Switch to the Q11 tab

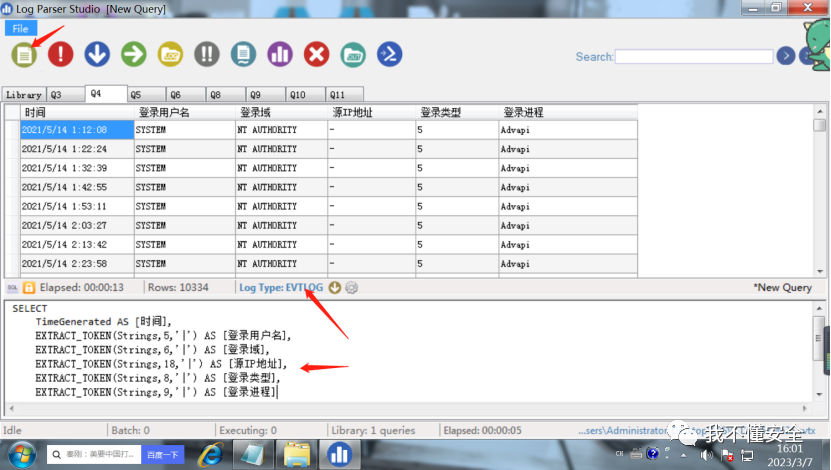(x=344, y=94)
